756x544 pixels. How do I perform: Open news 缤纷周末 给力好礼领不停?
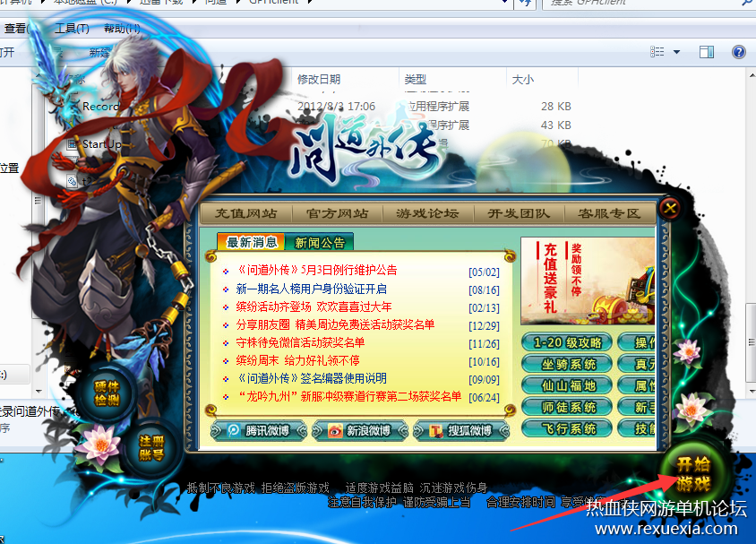298,360
